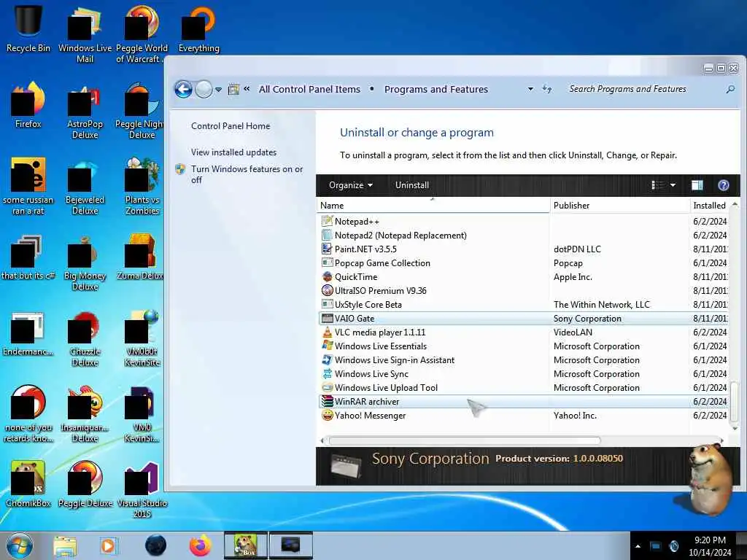This screenshot has height=560, width=747.
Task: Sort by the Name column header
Action: 433,205
